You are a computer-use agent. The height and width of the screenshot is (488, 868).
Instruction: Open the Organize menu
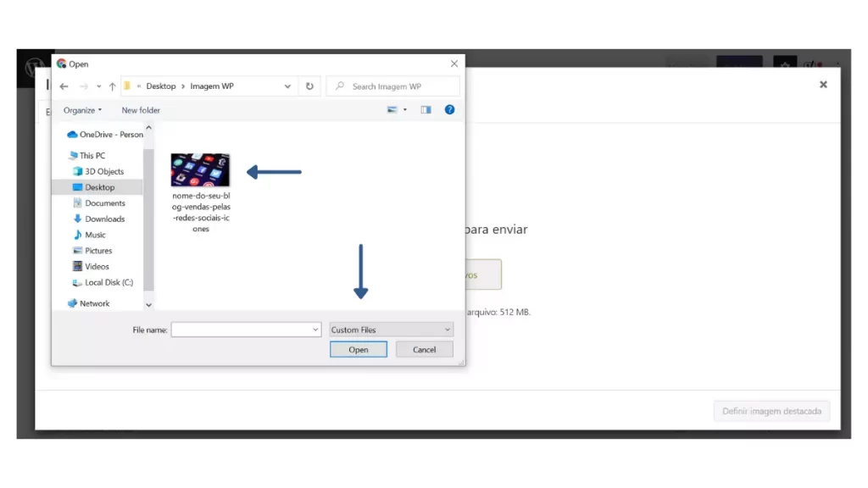click(82, 110)
